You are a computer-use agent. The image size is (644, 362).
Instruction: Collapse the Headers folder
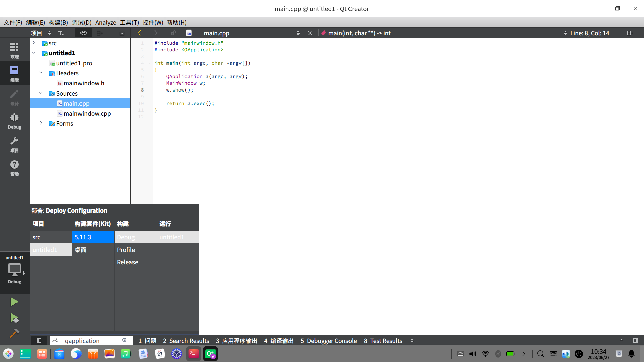click(41, 73)
